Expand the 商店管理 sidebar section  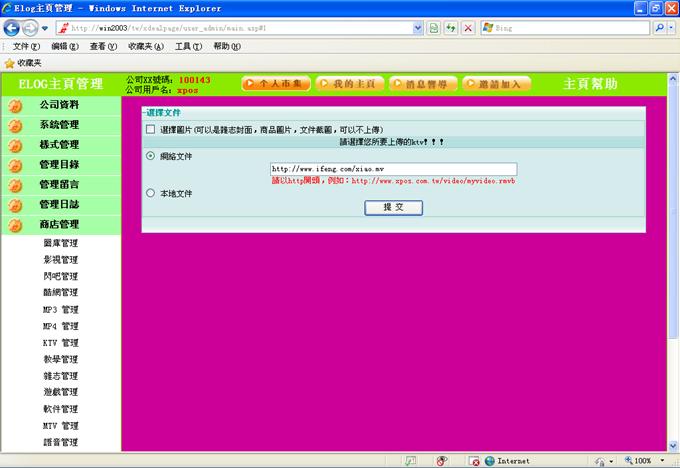[x=59, y=225]
